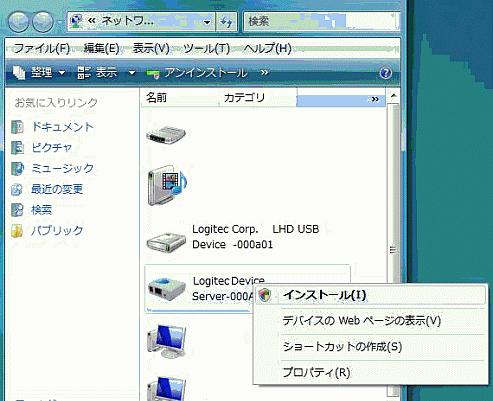The width and height of the screenshot is (493, 401).
Task: Select the first computer icon in list
Action: 167,341
